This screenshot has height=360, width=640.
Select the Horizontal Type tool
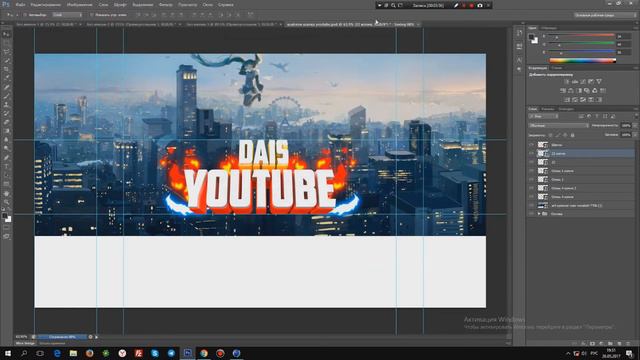coord(7,166)
